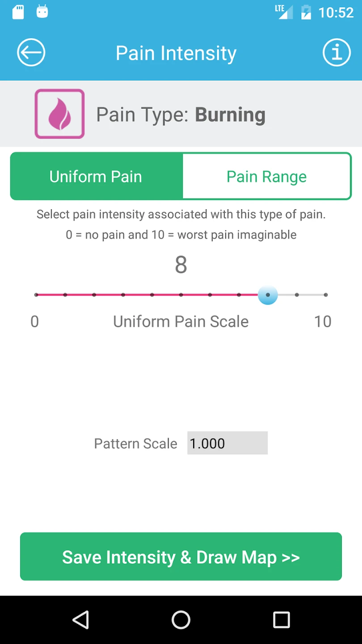
Task: Open recent apps square button
Action: pyautogui.click(x=282, y=620)
